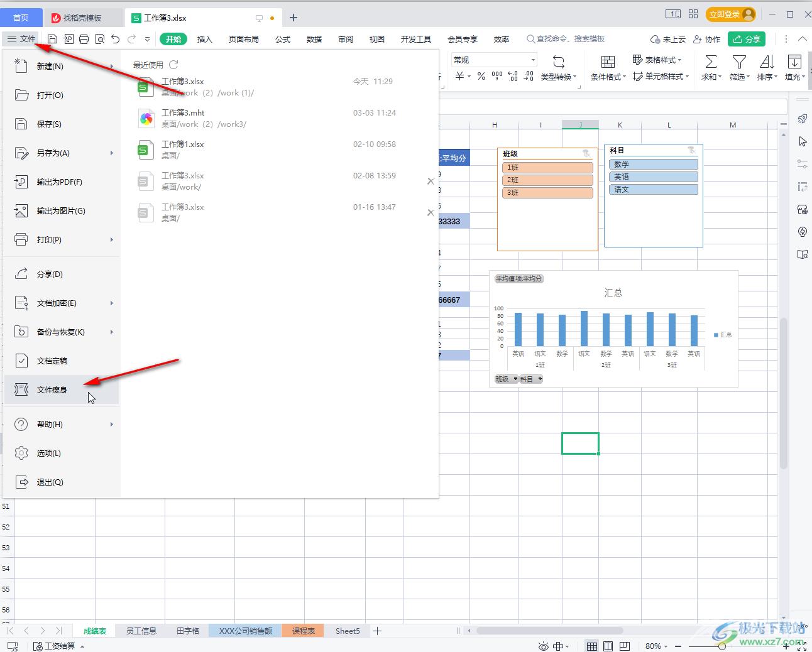The image size is (812, 652).
Task: Click the 文件 menu button
Action: pyautogui.click(x=21, y=38)
